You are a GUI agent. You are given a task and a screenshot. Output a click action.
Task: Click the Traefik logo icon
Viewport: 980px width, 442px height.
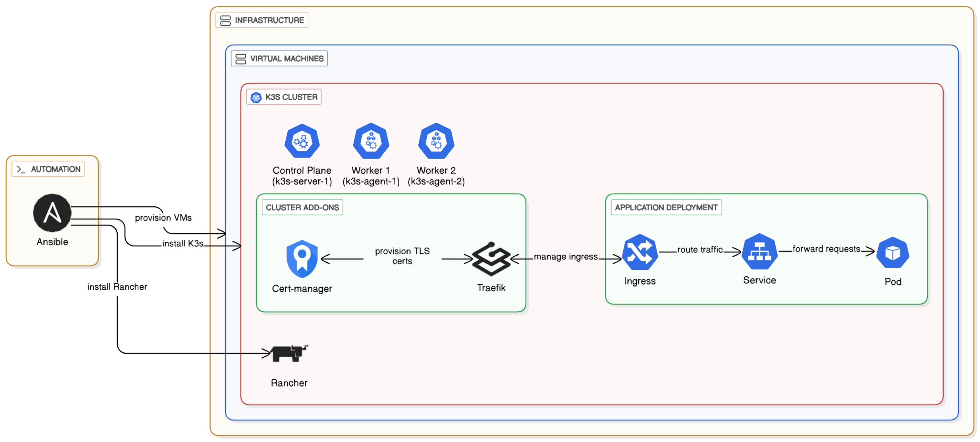pyautogui.click(x=491, y=259)
